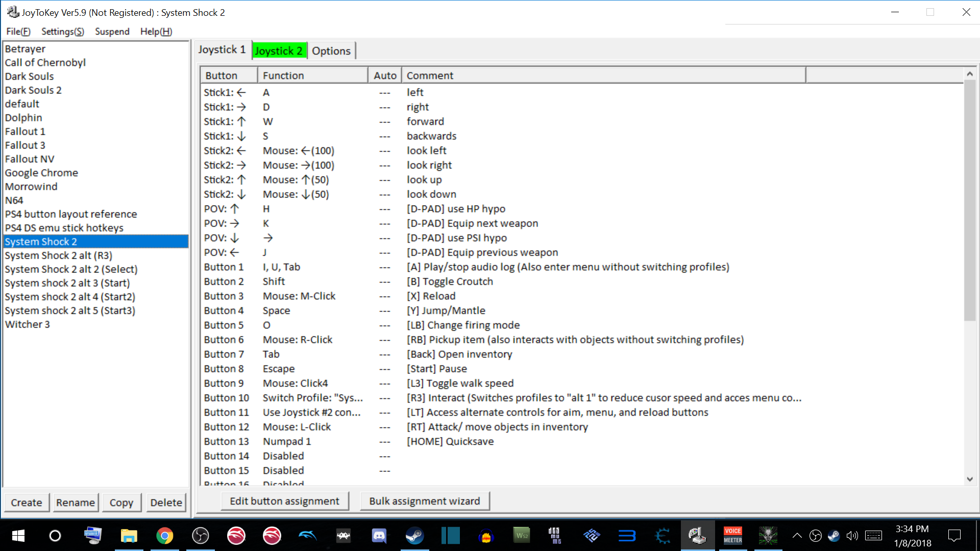
Task: Switch to the Options tab
Action: [x=331, y=51]
